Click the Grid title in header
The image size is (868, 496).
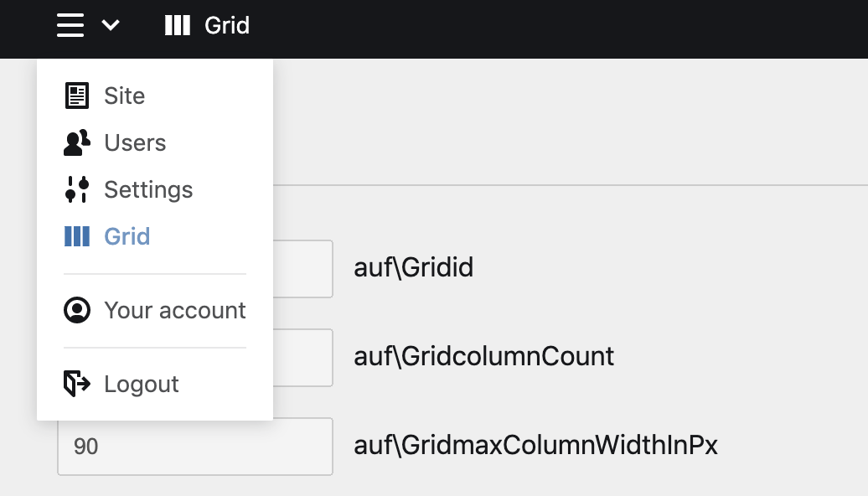pyautogui.click(x=227, y=25)
